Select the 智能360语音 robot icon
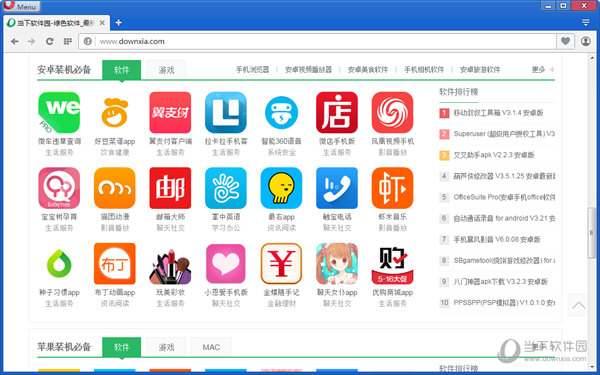 pyautogui.click(x=281, y=112)
